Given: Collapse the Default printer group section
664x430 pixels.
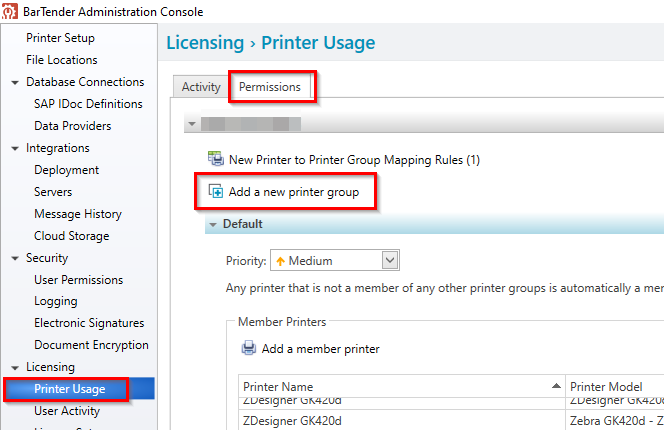Looking at the screenshot, I should pyautogui.click(x=213, y=224).
